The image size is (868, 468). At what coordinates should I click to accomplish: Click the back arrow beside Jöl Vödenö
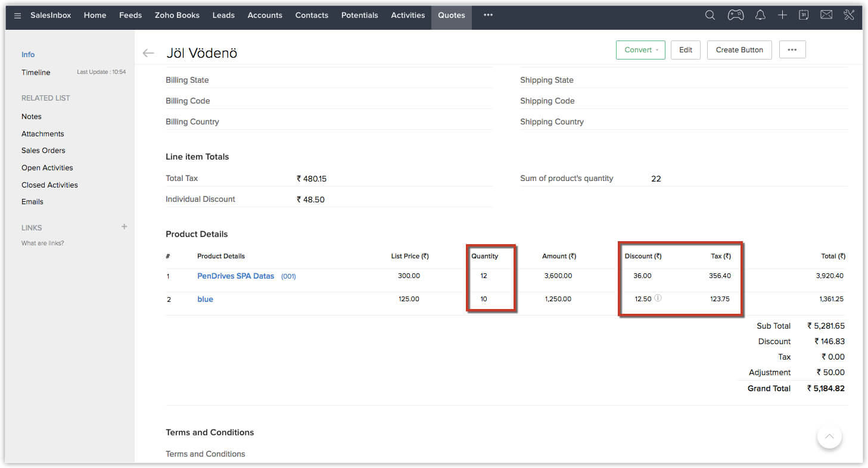click(148, 53)
